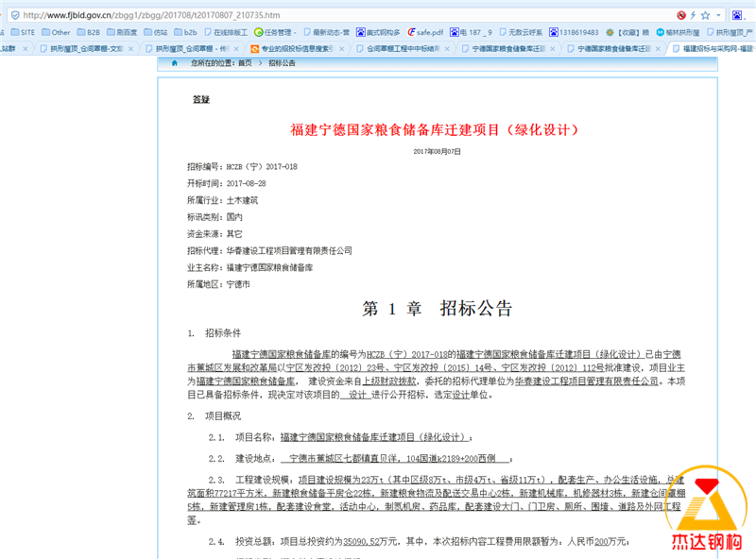Open the 拱形屋顶_严 bookmark
Image resolution: width=756 pixels, height=559 pixels.
(x=730, y=32)
